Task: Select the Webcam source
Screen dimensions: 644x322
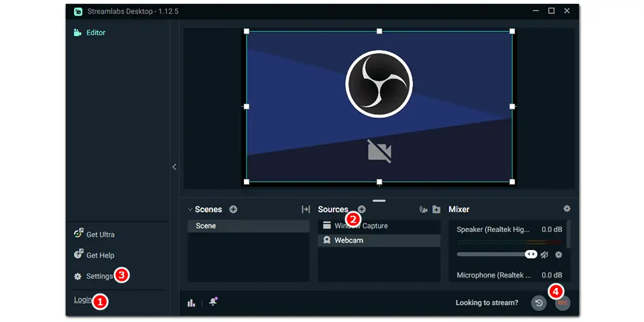Action: click(x=379, y=240)
